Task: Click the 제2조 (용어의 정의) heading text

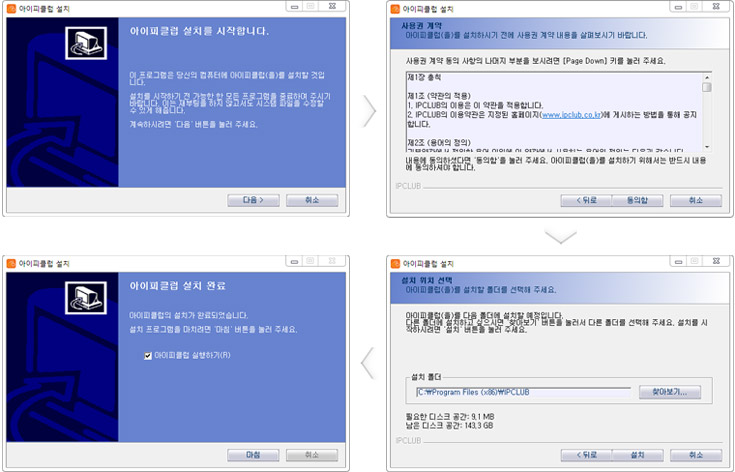Action: click(x=439, y=142)
